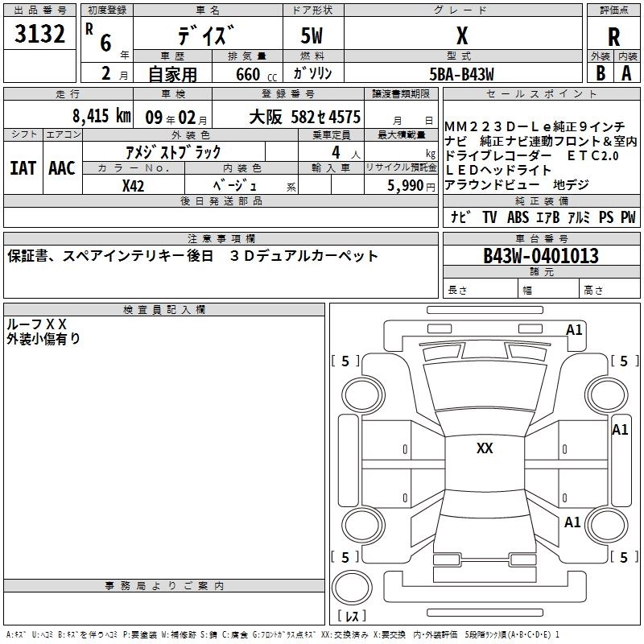The width and height of the screenshot is (644, 644).
Task: Click seating capacity 4人
Action: [346, 153]
